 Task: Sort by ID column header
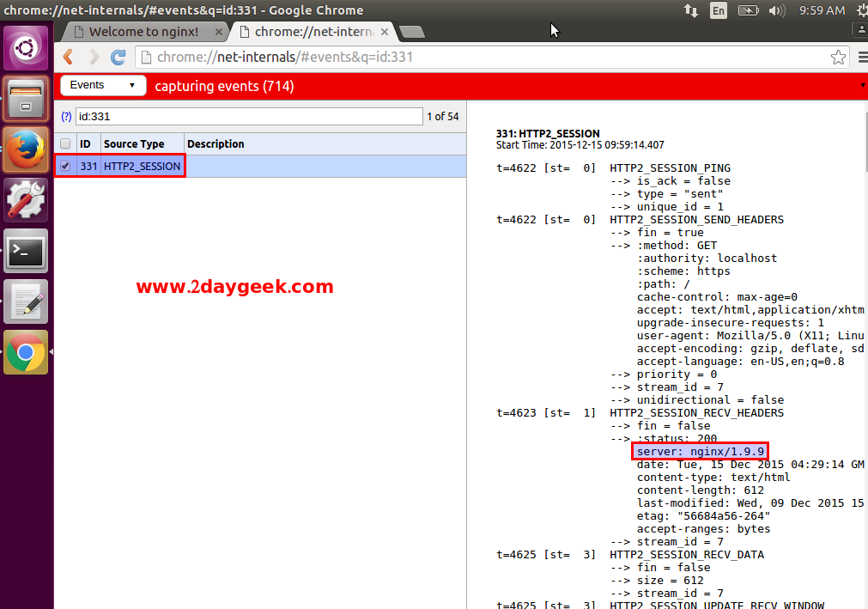(88, 144)
